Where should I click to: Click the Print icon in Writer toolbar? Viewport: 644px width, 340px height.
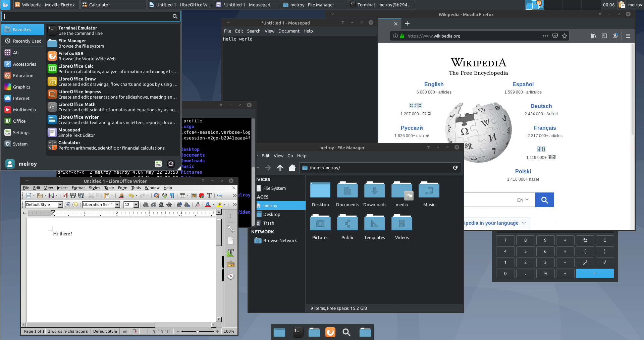click(x=73, y=195)
